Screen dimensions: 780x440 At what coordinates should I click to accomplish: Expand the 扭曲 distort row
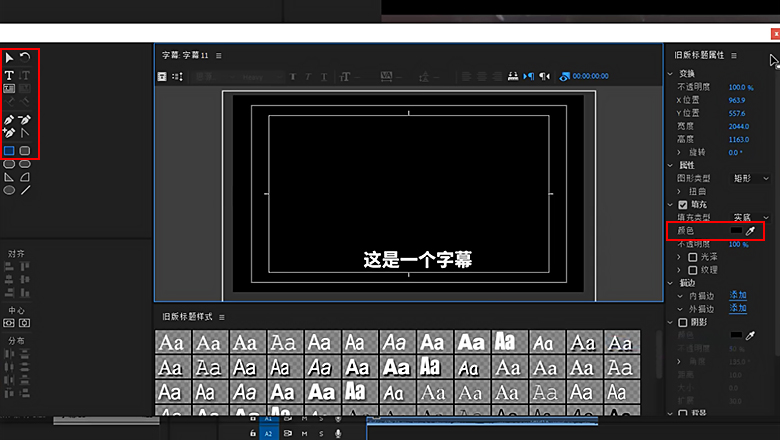tap(680, 191)
